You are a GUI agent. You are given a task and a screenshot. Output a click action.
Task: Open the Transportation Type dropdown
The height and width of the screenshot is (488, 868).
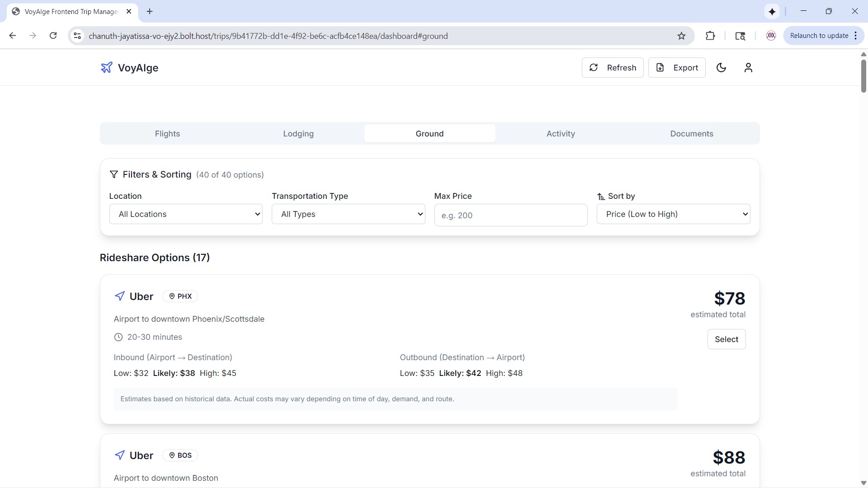point(348,214)
